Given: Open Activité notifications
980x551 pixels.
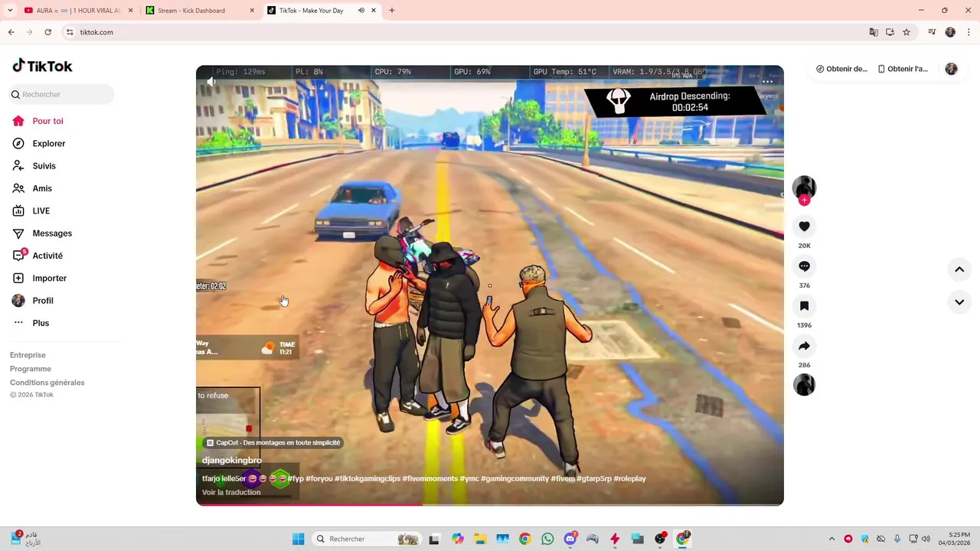Looking at the screenshot, I should pos(47,256).
